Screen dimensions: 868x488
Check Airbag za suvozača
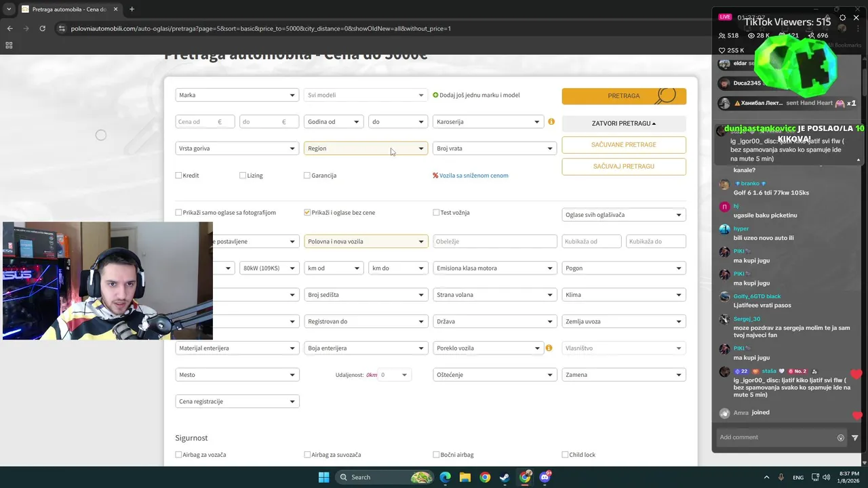tap(307, 455)
